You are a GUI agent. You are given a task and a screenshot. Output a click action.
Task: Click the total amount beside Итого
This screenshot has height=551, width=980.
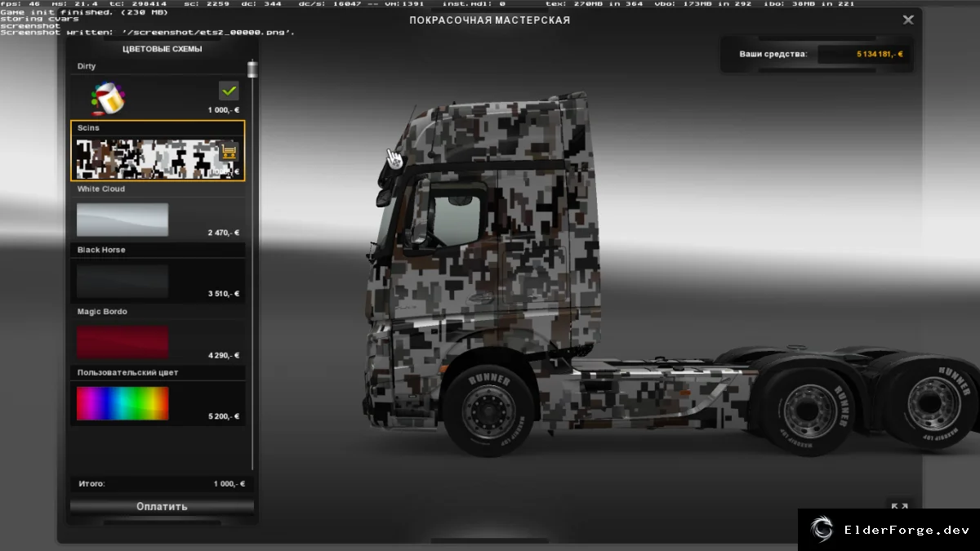pyautogui.click(x=229, y=484)
